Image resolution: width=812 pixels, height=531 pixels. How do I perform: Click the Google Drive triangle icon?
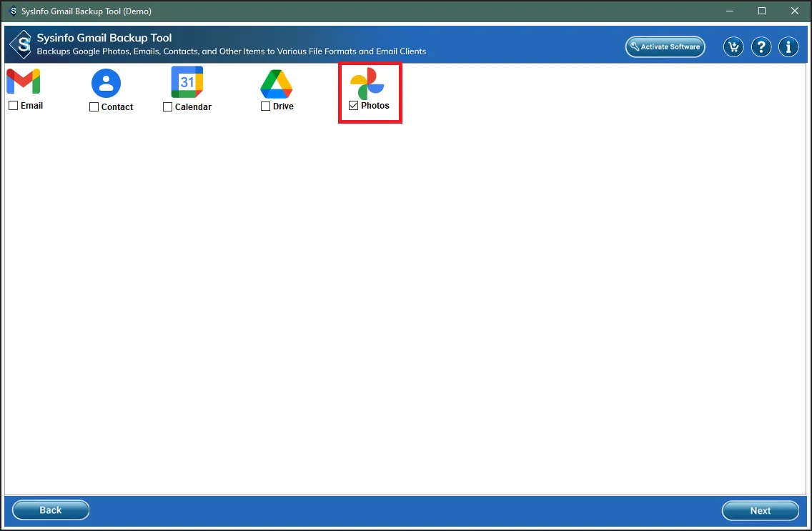[277, 84]
